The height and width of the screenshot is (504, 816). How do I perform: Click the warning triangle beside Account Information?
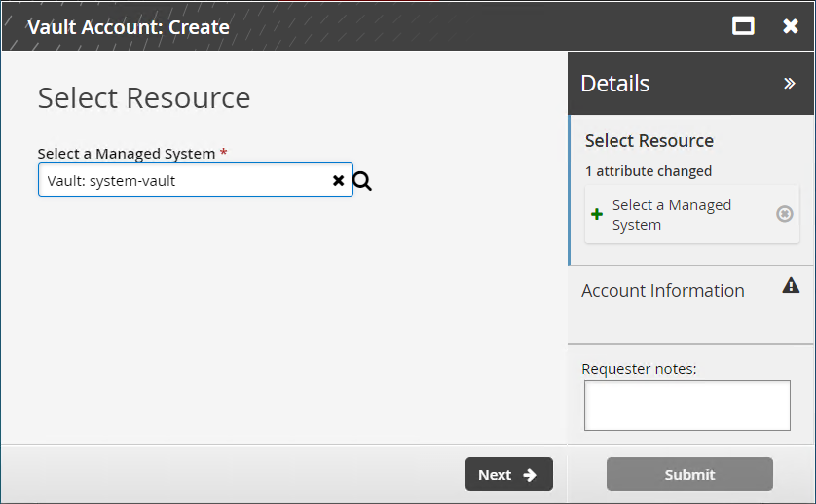coord(791,286)
